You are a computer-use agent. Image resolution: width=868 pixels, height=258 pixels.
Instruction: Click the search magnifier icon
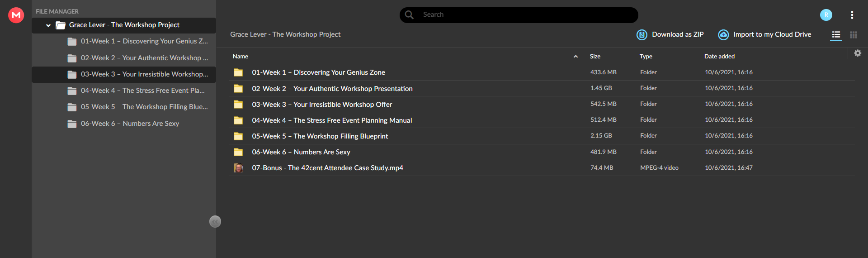coord(409,15)
